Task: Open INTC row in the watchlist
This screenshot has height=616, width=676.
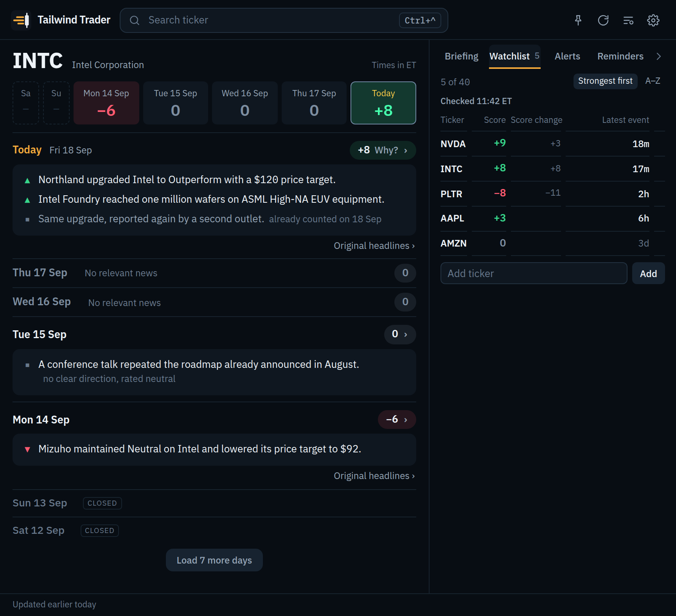Action: tap(552, 169)
